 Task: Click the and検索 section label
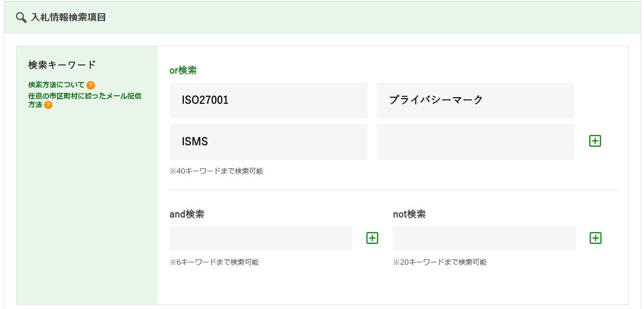[186, 214]
